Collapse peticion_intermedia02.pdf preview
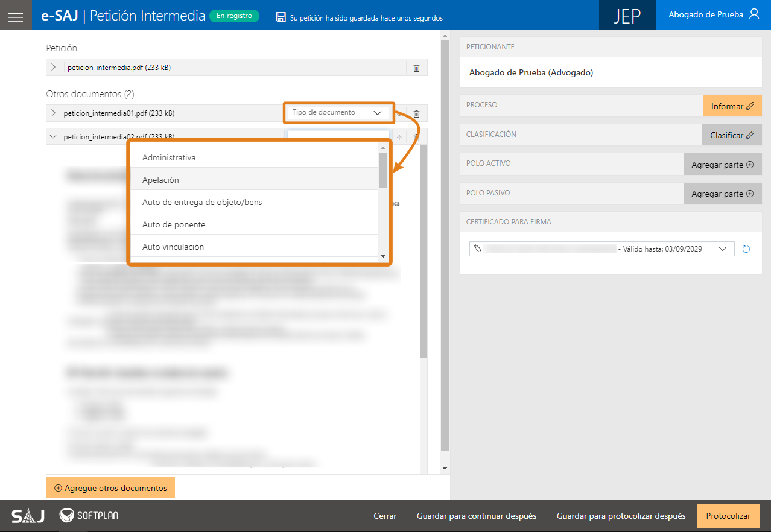The width and height of the screenshot is (771, 532). [53, 137]
